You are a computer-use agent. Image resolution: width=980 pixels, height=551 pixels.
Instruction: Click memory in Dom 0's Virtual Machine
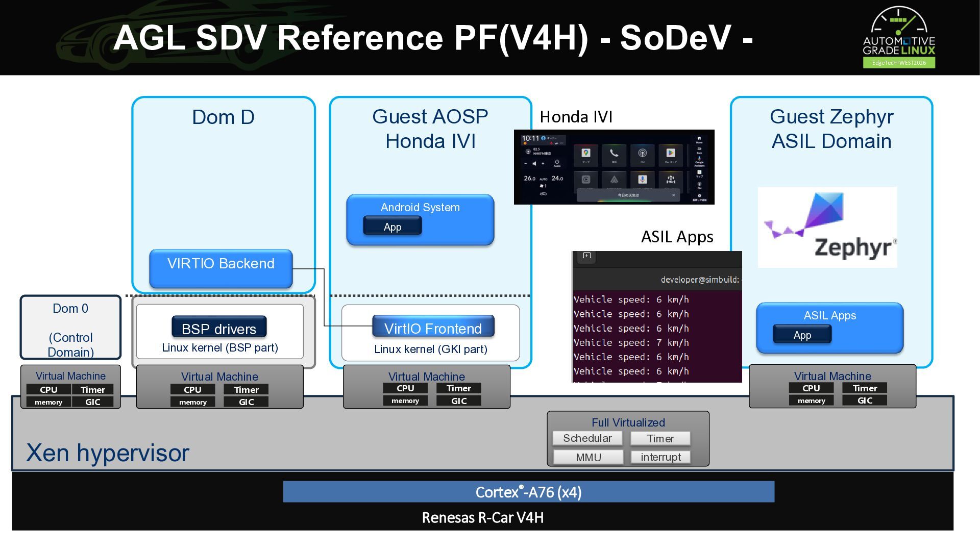tap(48, 402)
